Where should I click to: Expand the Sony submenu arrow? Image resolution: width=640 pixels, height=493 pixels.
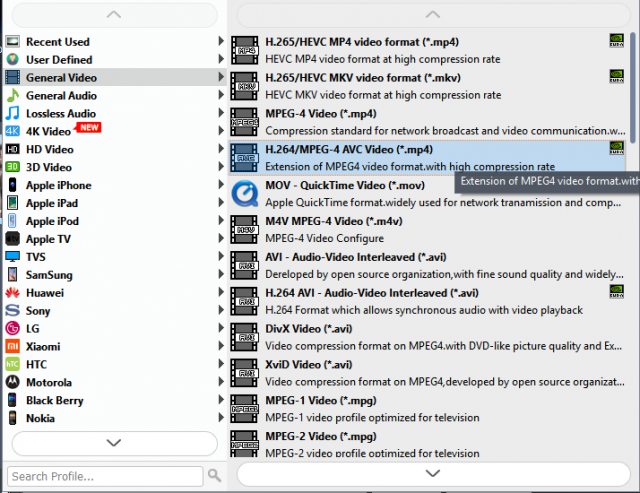(x=221, y=310)
